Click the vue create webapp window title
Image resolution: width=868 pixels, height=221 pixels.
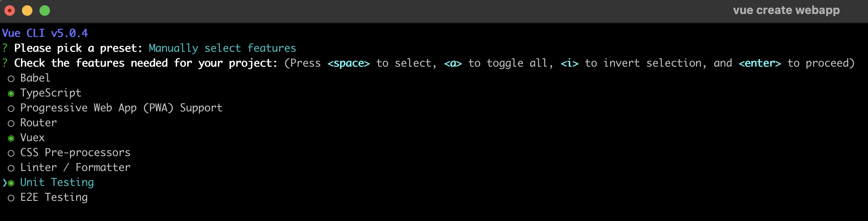point(786,10)
